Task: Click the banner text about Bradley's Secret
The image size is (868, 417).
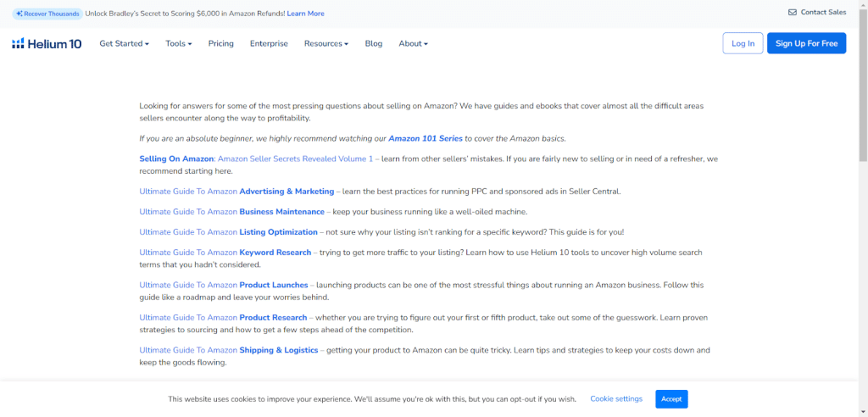Action: click(186, 14)
